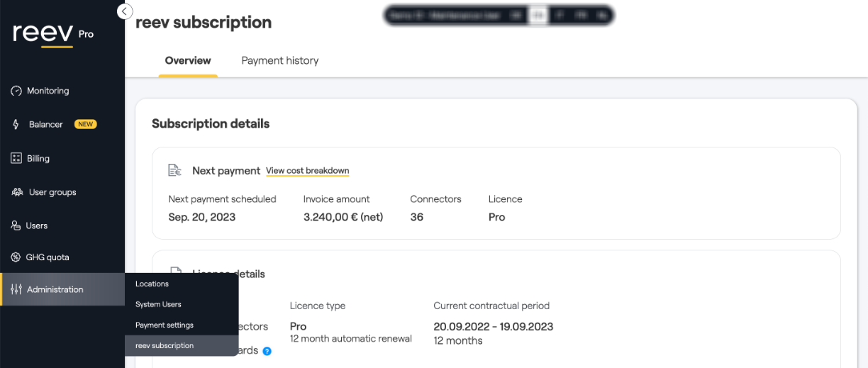The image size is (868, 368).
Task: Click the invoice icon beside Next payment
Action: click(174, 170)
